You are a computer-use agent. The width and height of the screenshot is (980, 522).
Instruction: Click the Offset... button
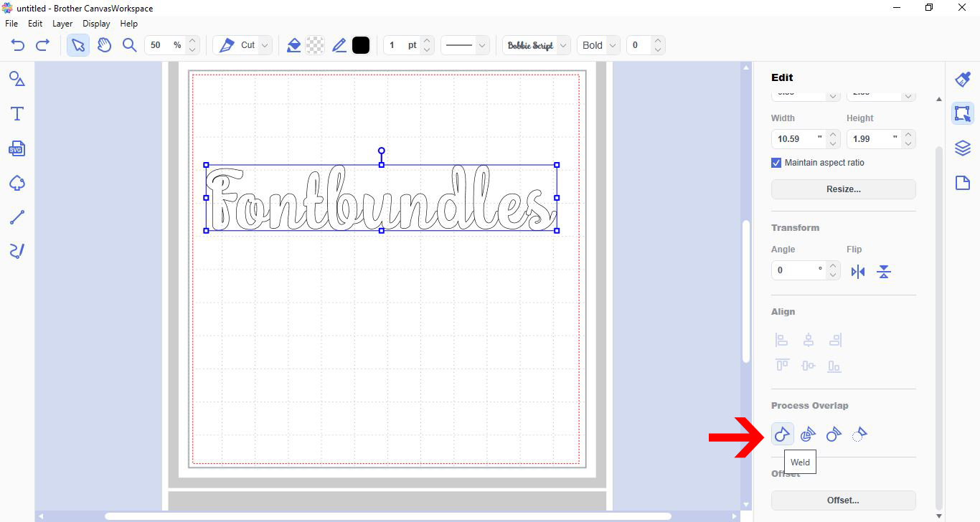point(844,500)
